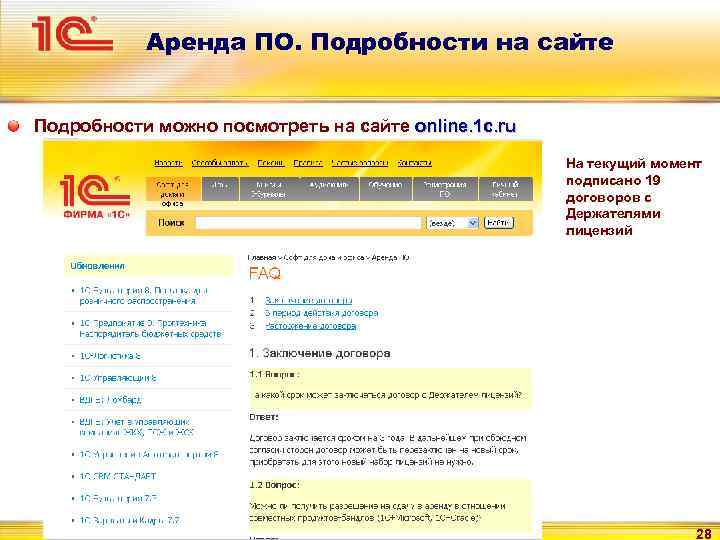Click the 'Найти' search button
720x540 pixels.
[499, 223]
